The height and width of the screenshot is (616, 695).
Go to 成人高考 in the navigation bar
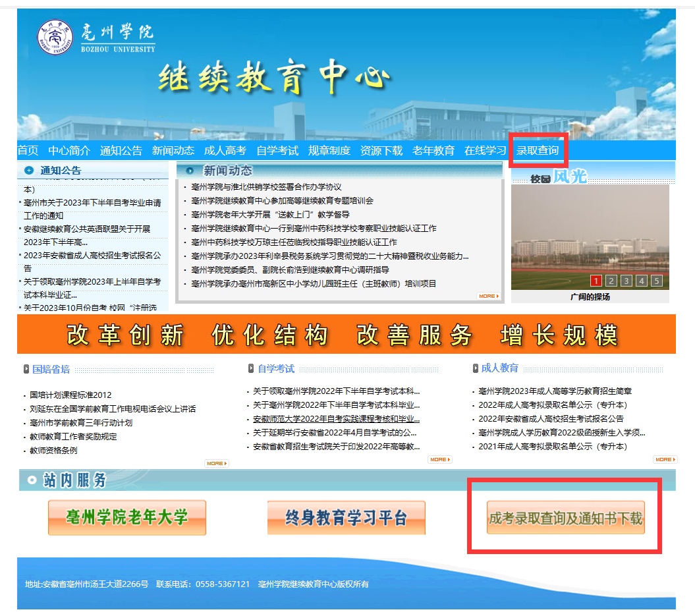(225, 151)
